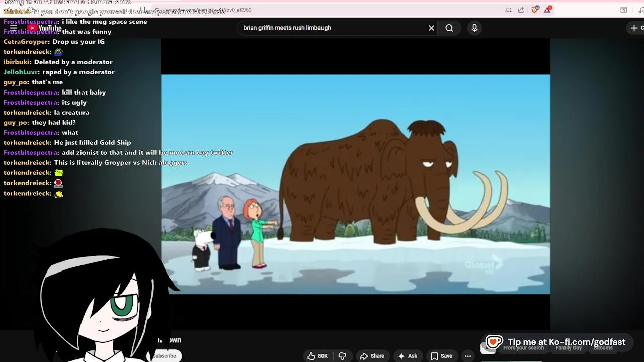The width and height of the screenshot is (644, 362).
Task: Subscribe to the channel
Action: (x=165, y=356)
